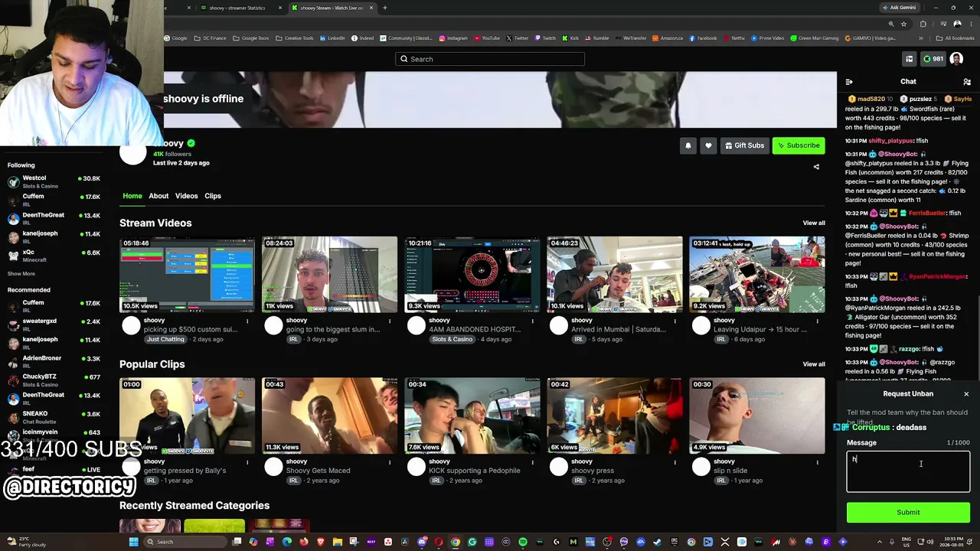Image resolution: width=980 pixels, height=551 pixels.
Task: Open the Instagram bookmark
Action: point(453,38)
